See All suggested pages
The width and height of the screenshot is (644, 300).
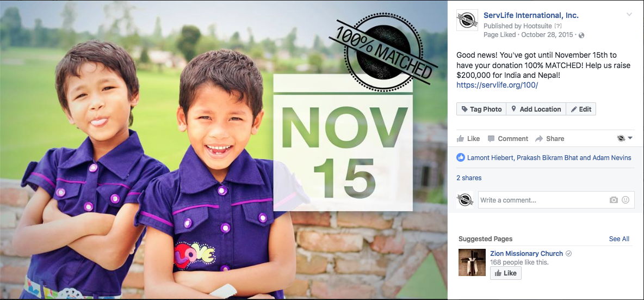point(619,239)
